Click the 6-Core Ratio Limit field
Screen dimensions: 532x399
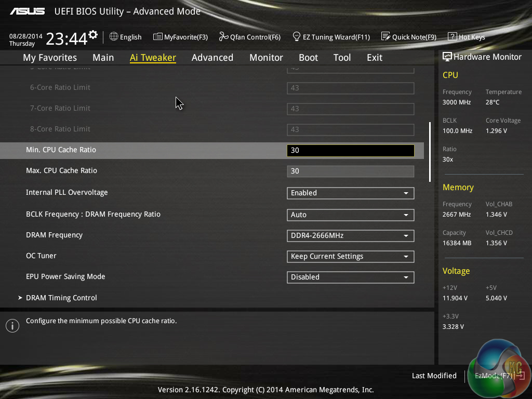point(351,88)
